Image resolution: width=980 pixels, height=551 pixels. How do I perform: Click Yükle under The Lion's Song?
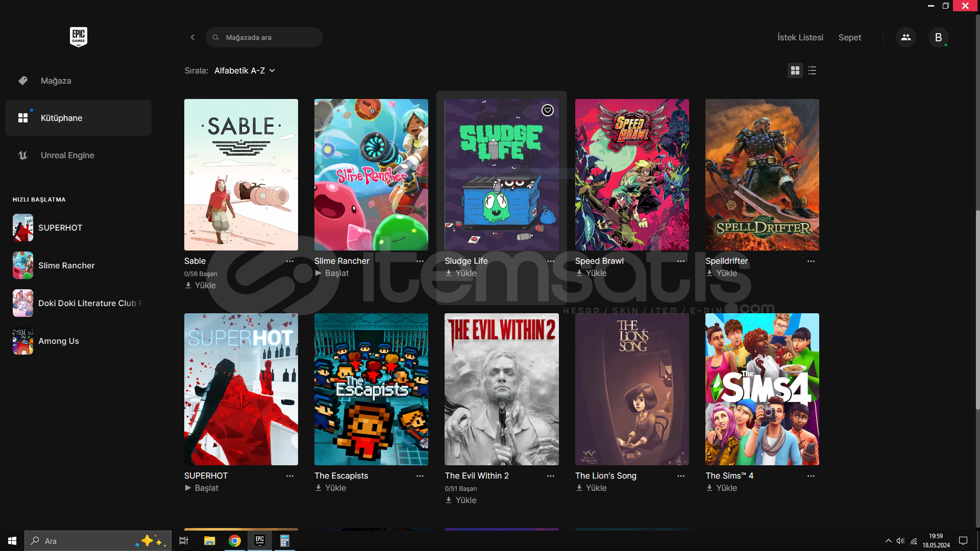[591, 488]
